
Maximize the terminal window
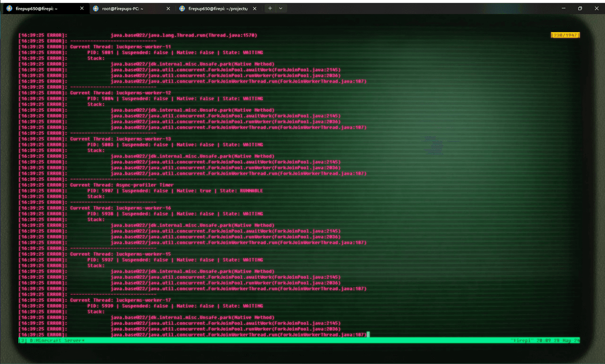point(580,8)
